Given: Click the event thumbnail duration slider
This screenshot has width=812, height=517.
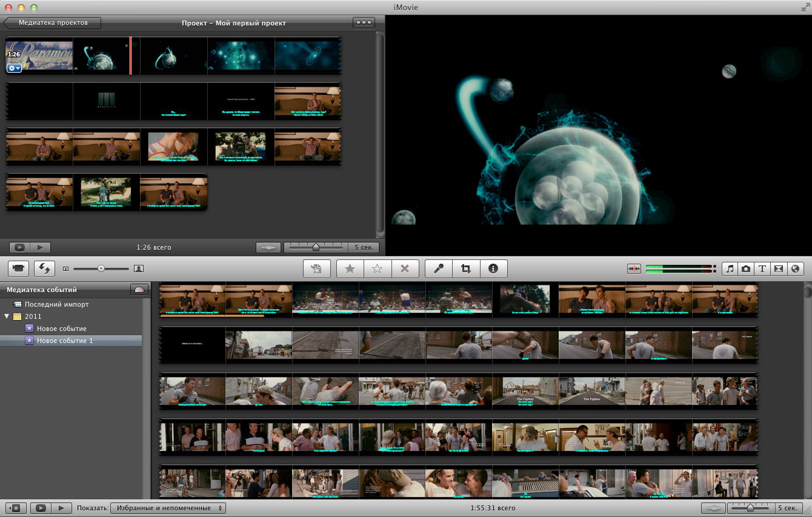Looking at the screenshot, I should (750, 508).
